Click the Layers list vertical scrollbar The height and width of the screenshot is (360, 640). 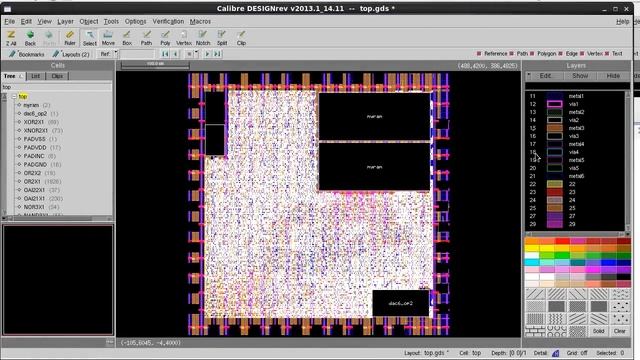tap(628, 161)
